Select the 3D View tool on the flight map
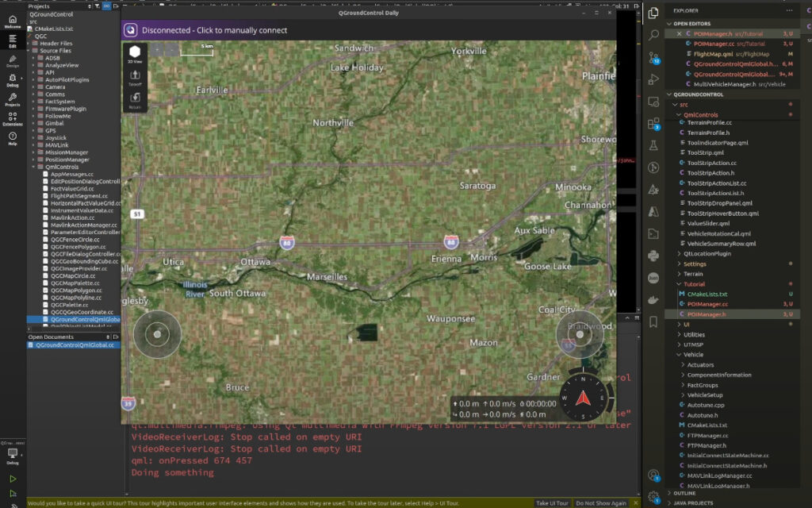 tap(135, 51)
